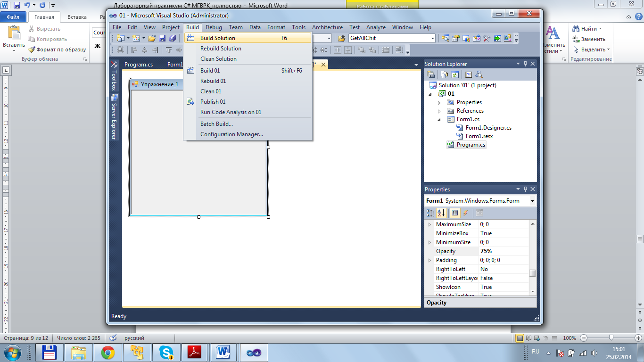This screenshot has width=644, height=362.
Task: Click the New Project toolbar icon
Action: (120, 38)
